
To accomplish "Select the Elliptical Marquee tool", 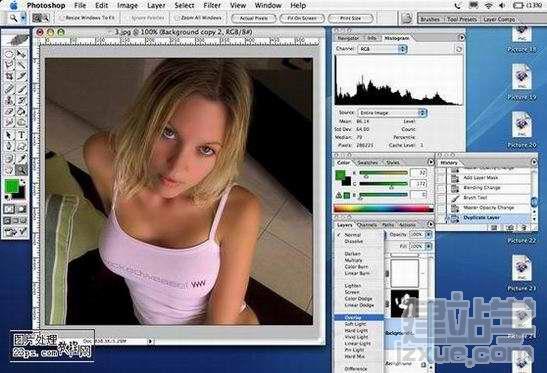I will click(9, 53).
